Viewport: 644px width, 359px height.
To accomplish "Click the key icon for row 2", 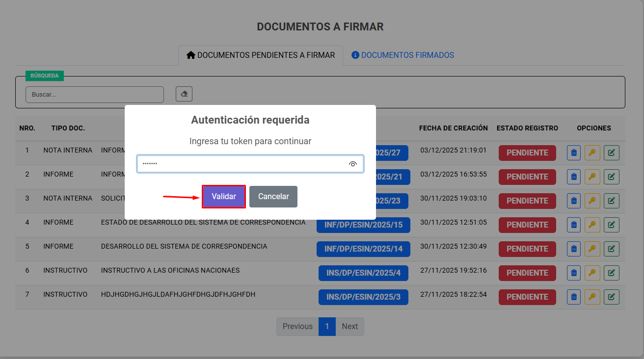I will coord(592,177).
